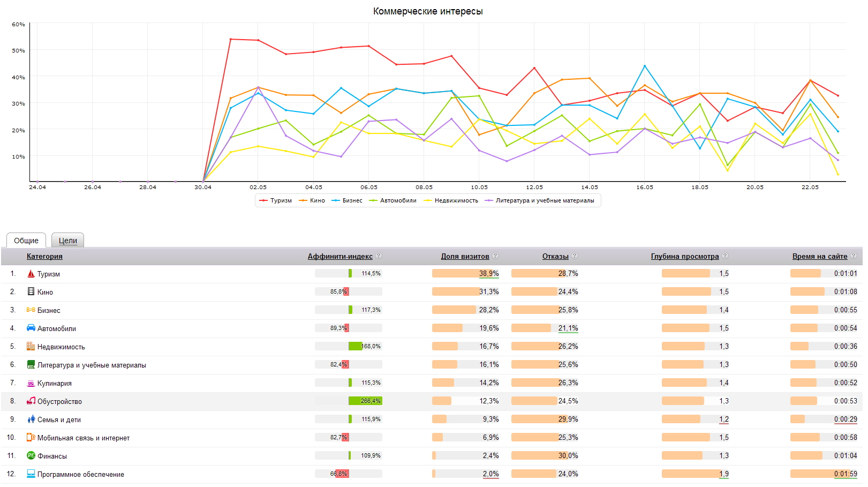Click the Автомобили category name
This screenshot has width=868, height=487.
click(x=57, y=328)
